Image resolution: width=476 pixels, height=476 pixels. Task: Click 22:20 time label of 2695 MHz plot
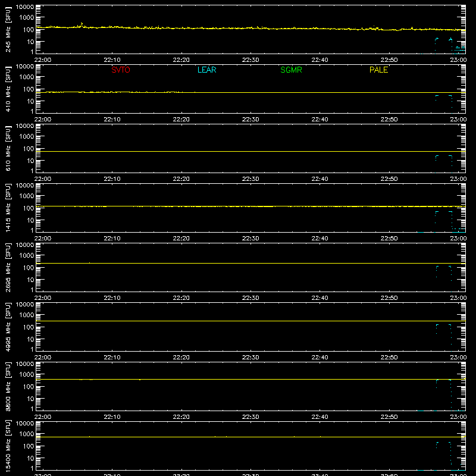[181, 298]
